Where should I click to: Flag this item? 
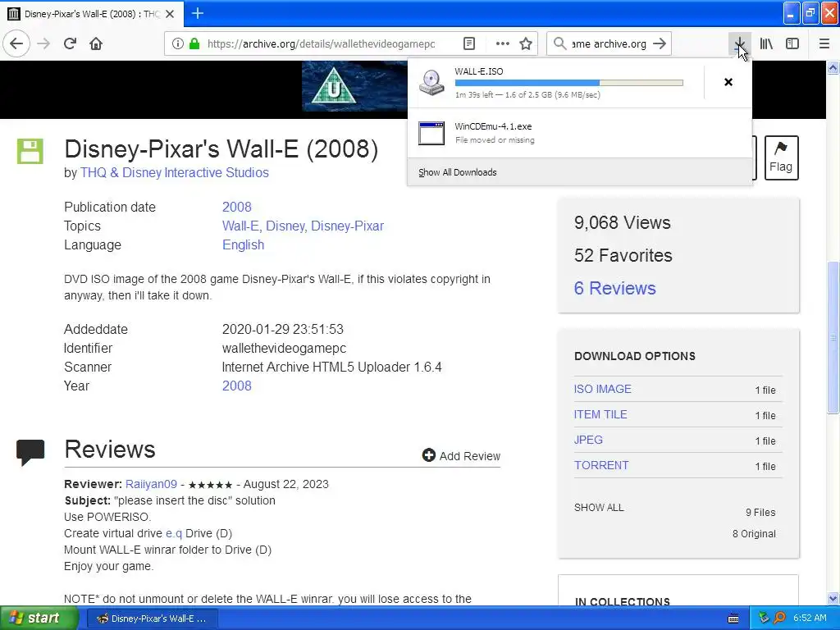tap(781, 157)
